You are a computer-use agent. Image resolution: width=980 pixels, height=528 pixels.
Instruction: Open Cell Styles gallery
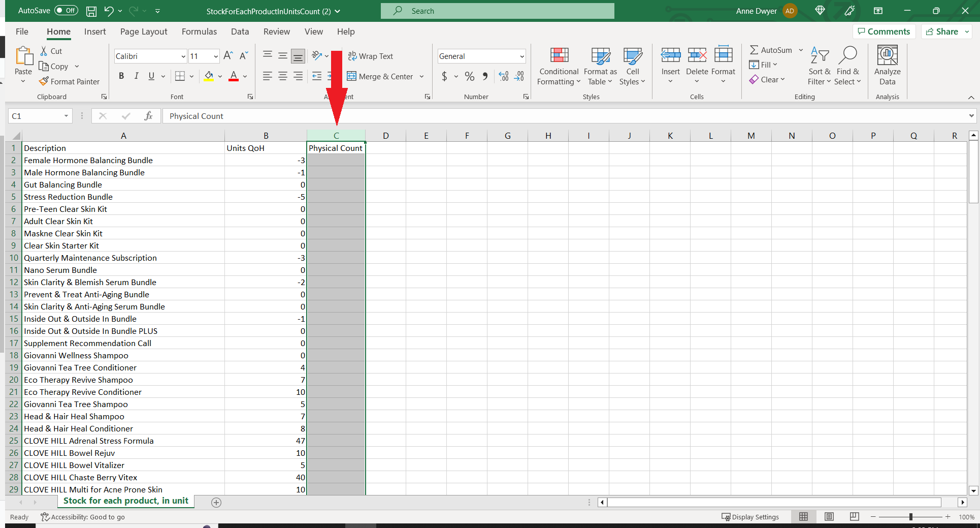(632, 66)
